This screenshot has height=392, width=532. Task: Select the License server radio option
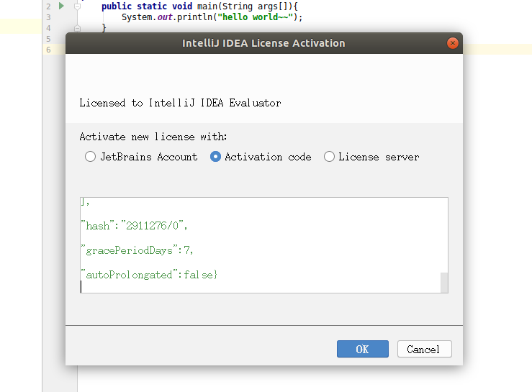pos(329,157)
